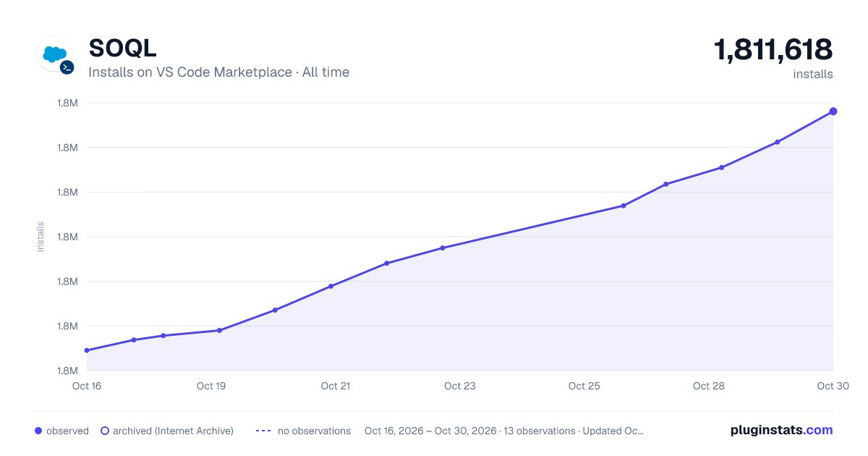Click the SOQL title heading
This screenshot has height=456, width=868.
point(122,48)
